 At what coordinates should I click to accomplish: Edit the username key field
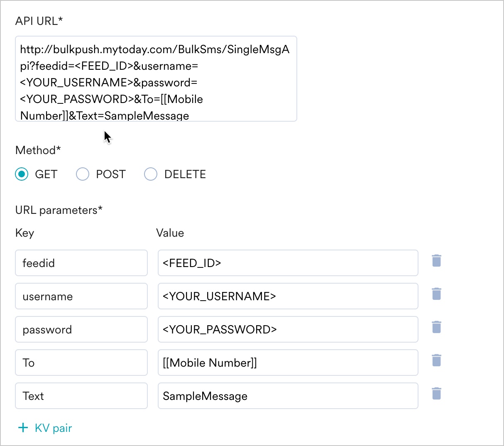81,296
